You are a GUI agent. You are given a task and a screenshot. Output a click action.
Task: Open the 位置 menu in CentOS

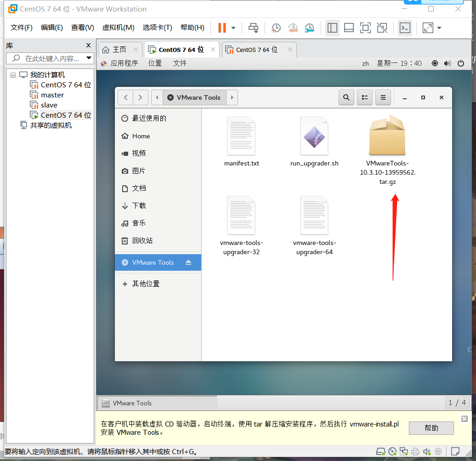pos(155,63)
